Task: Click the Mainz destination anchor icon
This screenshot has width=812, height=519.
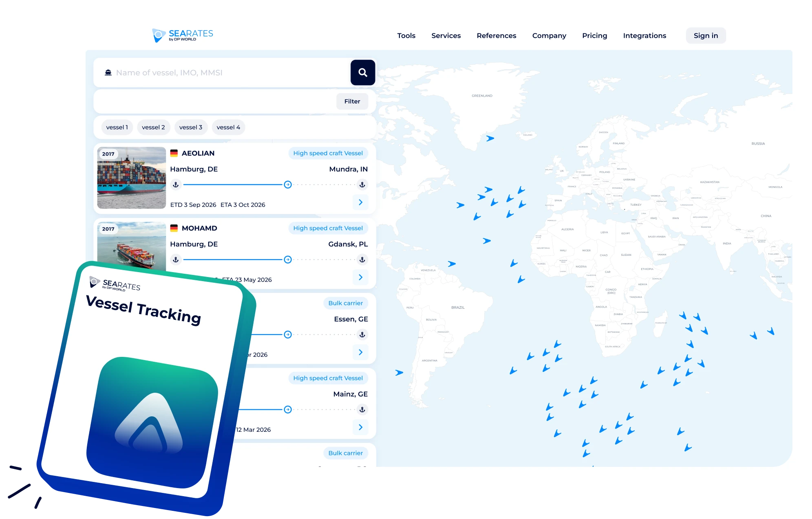Action: [362, 409]
